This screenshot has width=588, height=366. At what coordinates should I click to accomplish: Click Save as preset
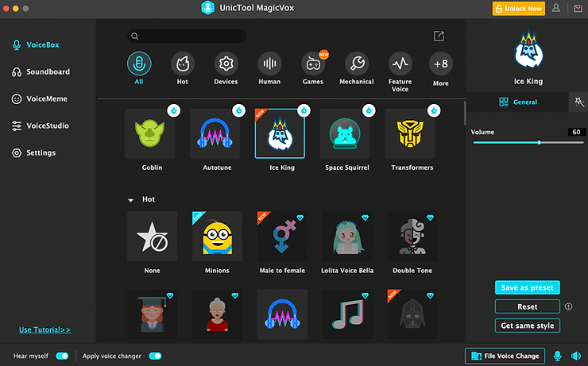pos(528,287)
